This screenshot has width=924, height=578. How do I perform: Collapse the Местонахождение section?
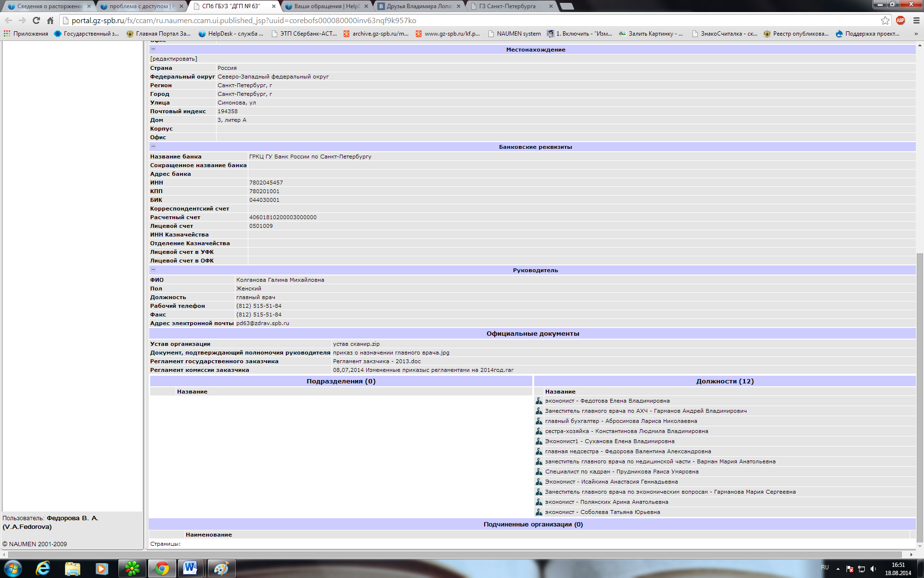(153, 49)
